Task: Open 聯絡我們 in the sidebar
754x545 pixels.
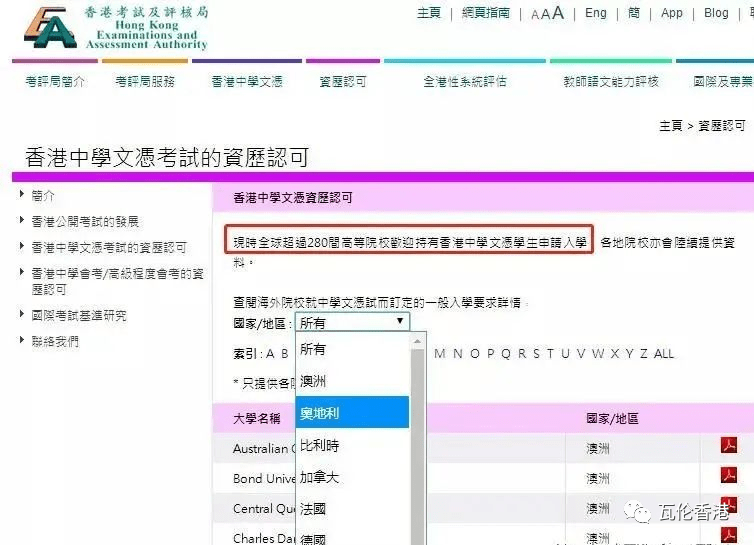Action: pos(55,341)
